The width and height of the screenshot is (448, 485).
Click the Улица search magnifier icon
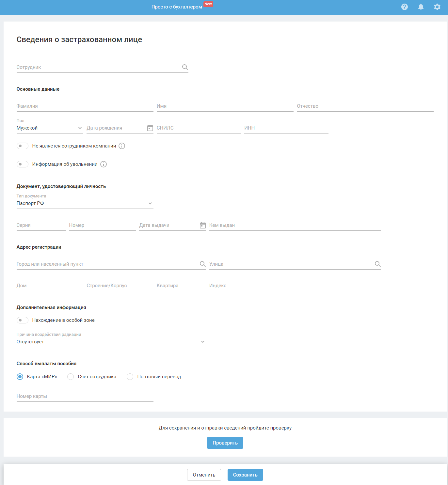378,264
